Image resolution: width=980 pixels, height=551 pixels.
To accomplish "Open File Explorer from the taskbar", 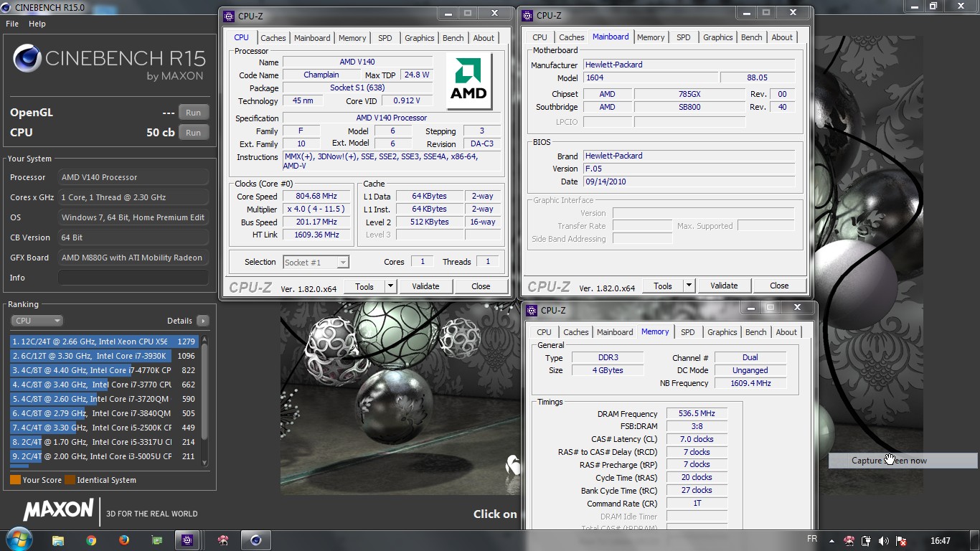I will (58, 540).
